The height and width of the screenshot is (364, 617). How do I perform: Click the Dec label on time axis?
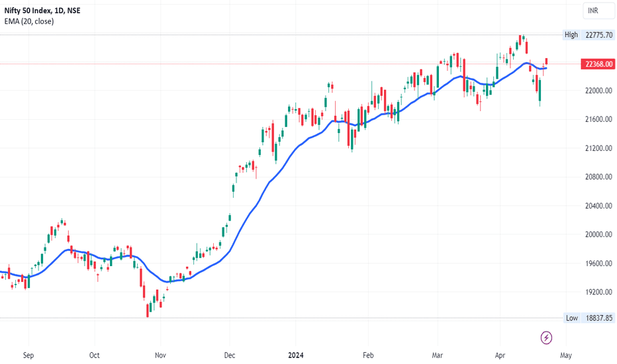pyautogui.click(x=230, y=355)
